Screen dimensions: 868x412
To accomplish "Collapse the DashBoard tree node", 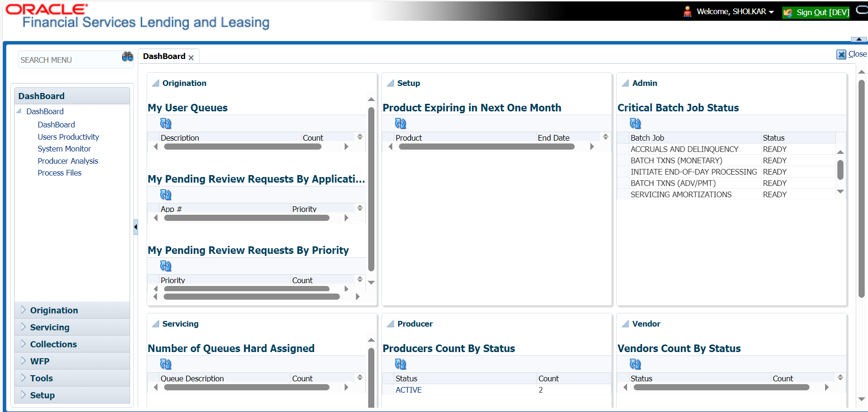I will pyautogui.click(x=19, y=111).
